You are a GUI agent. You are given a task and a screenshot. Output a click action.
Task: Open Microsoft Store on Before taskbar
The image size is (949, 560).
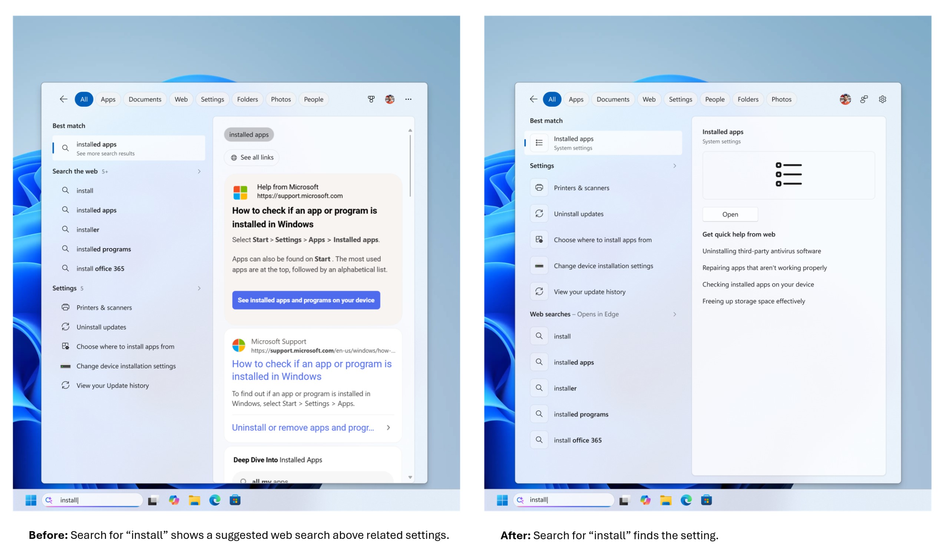click(x=235, y=500)
